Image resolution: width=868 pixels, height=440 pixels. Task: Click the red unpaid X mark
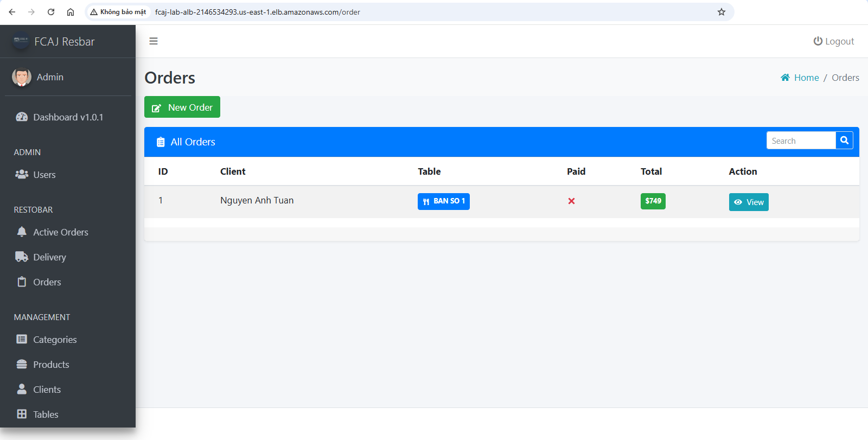[x=571, y=201]
